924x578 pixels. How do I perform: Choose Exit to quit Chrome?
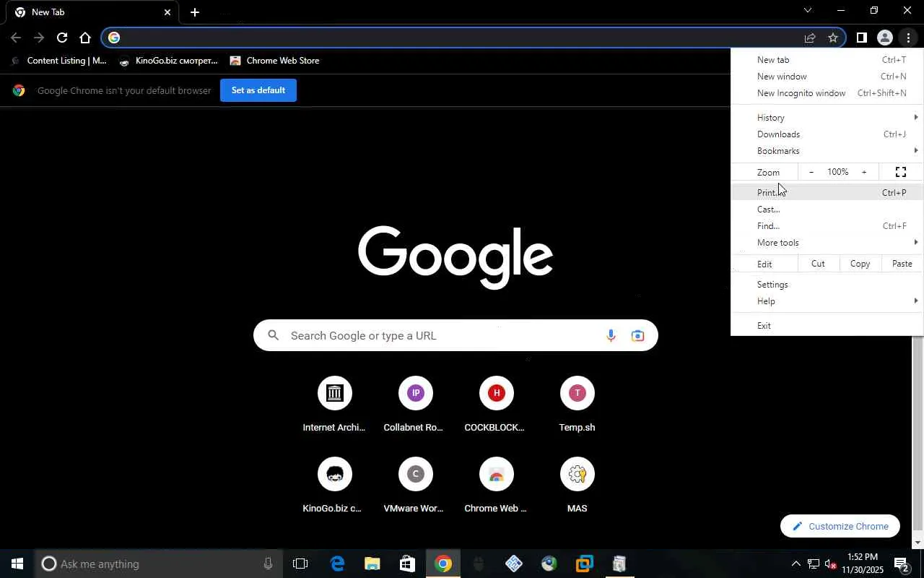click(827, 326)
